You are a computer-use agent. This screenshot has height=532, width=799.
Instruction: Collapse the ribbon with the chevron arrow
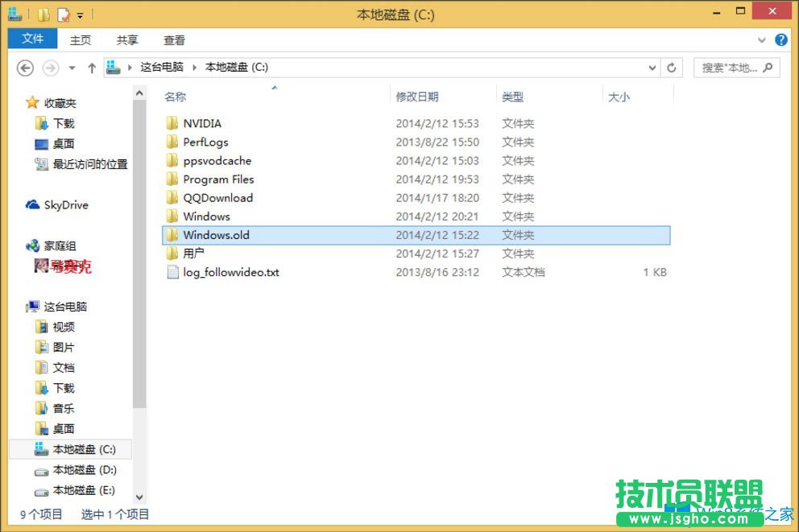(761, 39)
